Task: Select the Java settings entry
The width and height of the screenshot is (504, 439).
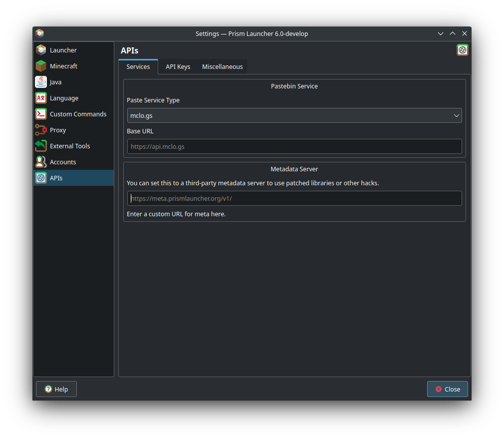Action: click(x=74, y=82)
